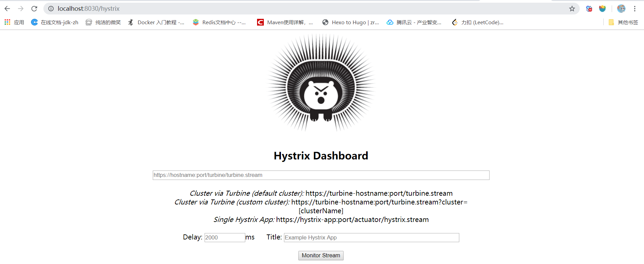This screenshot has height=264, width=644.
Task: Click the browser forward arrow
Action: tap(21, 9)
